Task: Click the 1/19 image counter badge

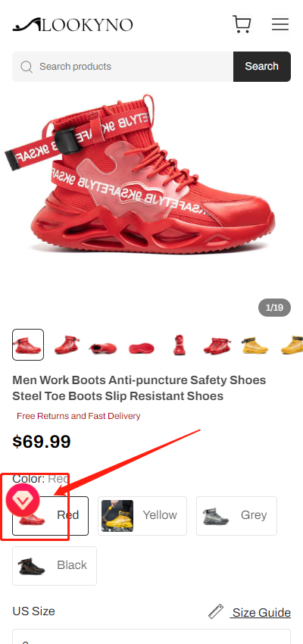Action: tap(274, 308)
